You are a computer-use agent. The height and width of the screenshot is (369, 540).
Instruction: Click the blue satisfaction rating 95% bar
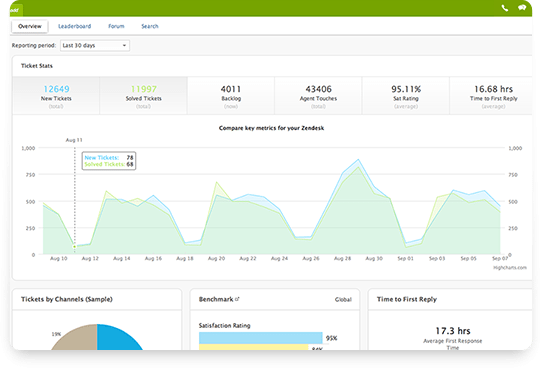tap(261, 338)
